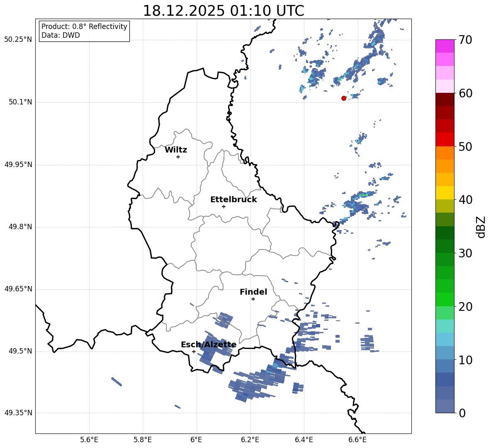Click the 6°E longitude label
The width and height of the screenshot is (491, 448).
196,440
